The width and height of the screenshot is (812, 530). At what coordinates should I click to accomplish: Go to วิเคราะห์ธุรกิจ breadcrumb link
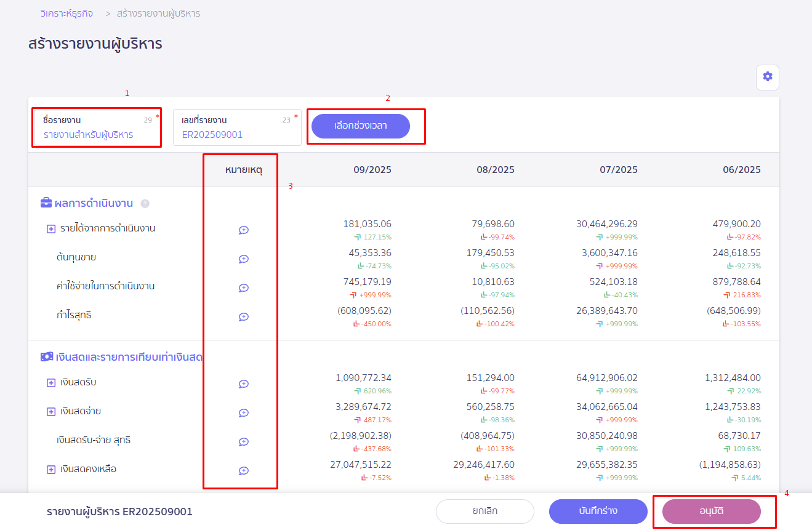pos(66,13)
